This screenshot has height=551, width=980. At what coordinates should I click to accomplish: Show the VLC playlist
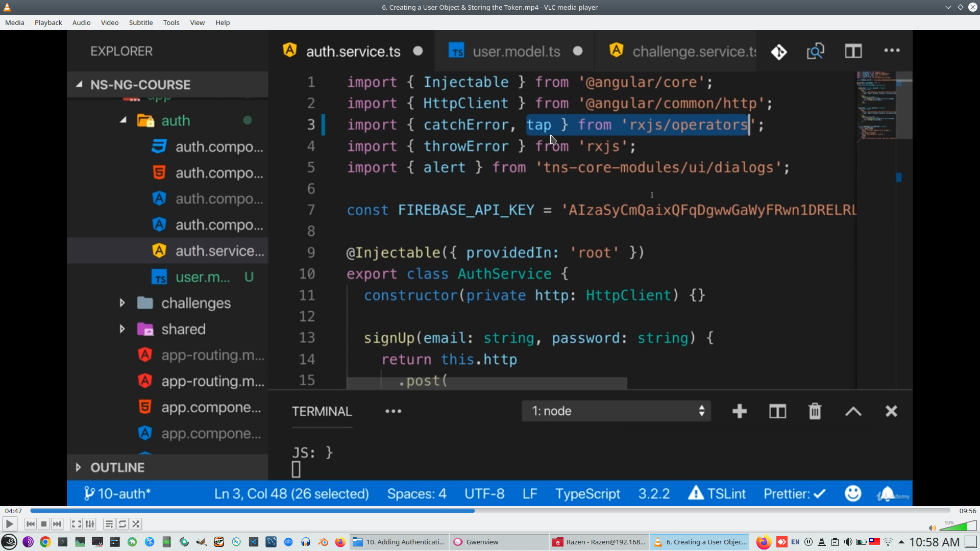(x=109, y=524)
